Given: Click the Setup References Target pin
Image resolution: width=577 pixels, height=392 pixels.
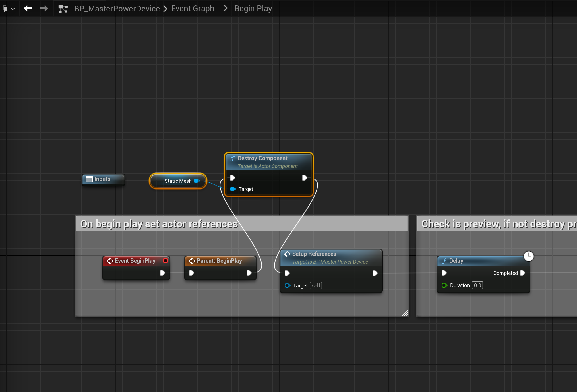Looking at the screenshot, I should (x=287, y=285).
